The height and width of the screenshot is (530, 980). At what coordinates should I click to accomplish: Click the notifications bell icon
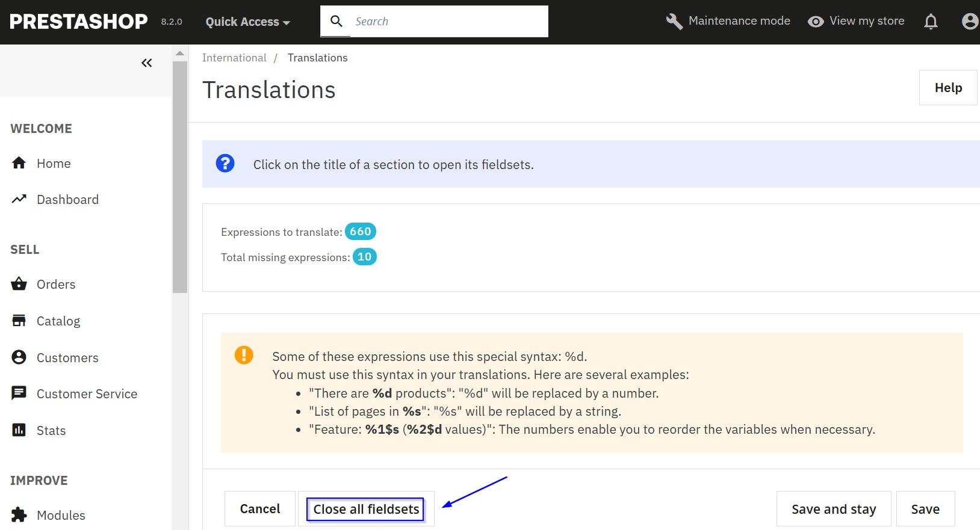click(931, 22)
